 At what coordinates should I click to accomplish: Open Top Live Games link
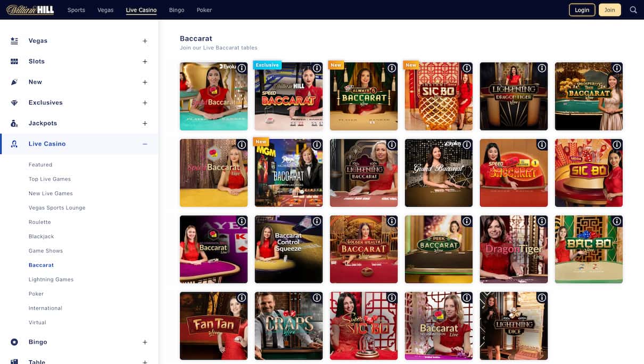[x=49, y=179]
